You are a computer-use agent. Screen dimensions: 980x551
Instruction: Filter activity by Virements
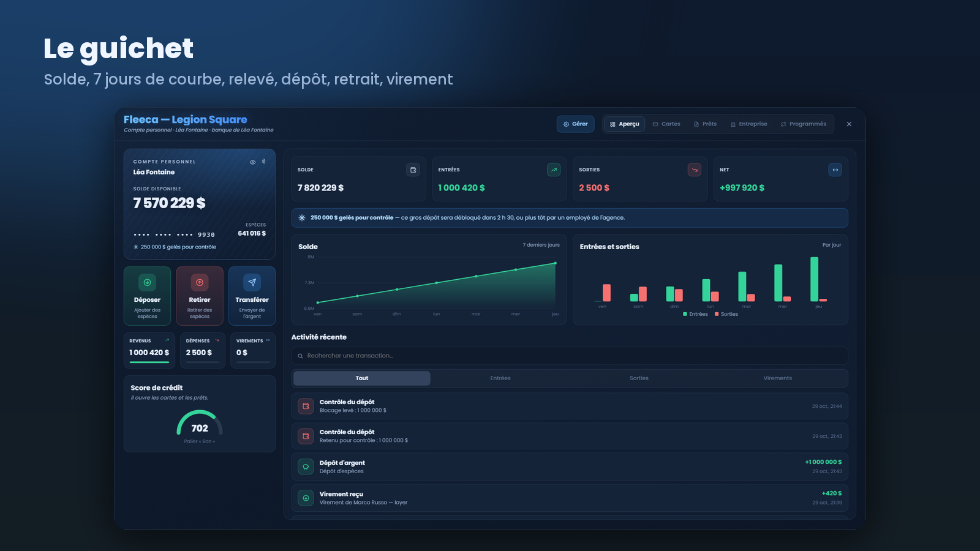[777, 378]
